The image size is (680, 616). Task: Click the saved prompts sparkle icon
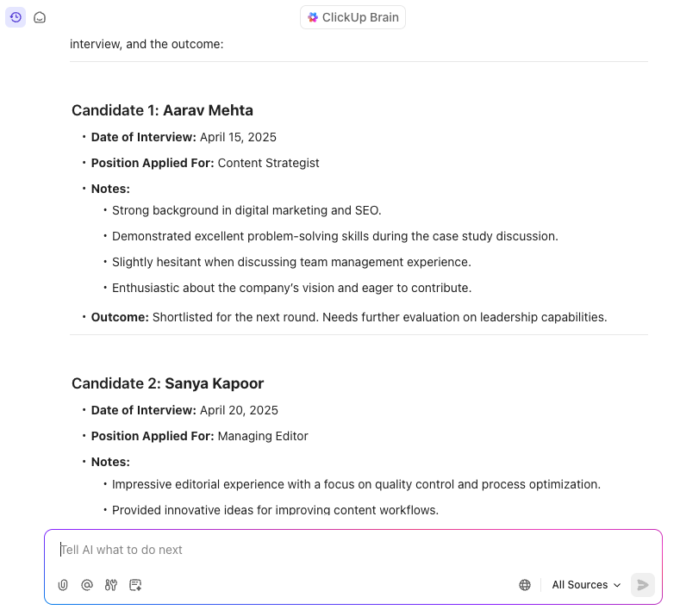(135, 585)
